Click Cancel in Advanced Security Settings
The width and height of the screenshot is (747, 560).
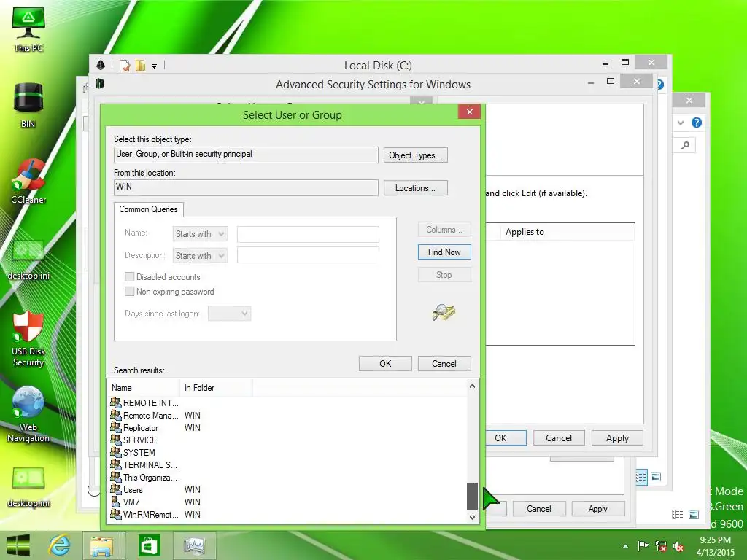click(559, 438)
